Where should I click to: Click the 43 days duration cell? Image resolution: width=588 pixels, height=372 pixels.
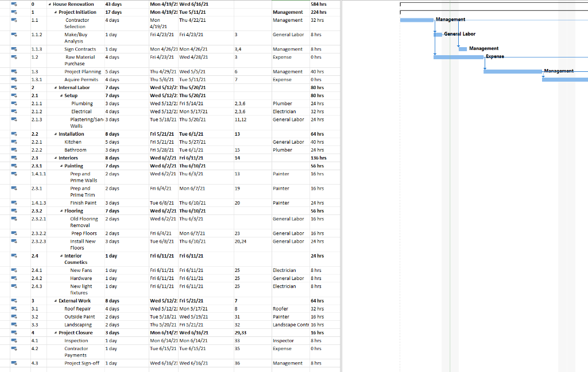pyautogui.click(x=126, y=4)
